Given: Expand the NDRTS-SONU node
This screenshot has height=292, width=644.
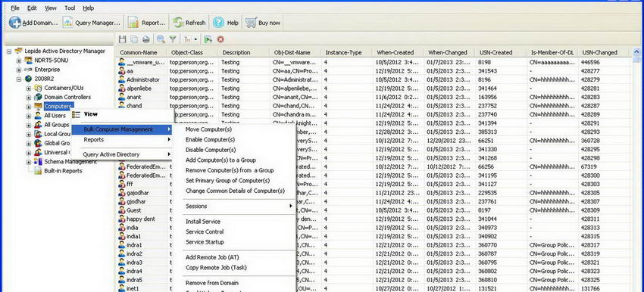Looking at the screenshot, I should (19, 61).
